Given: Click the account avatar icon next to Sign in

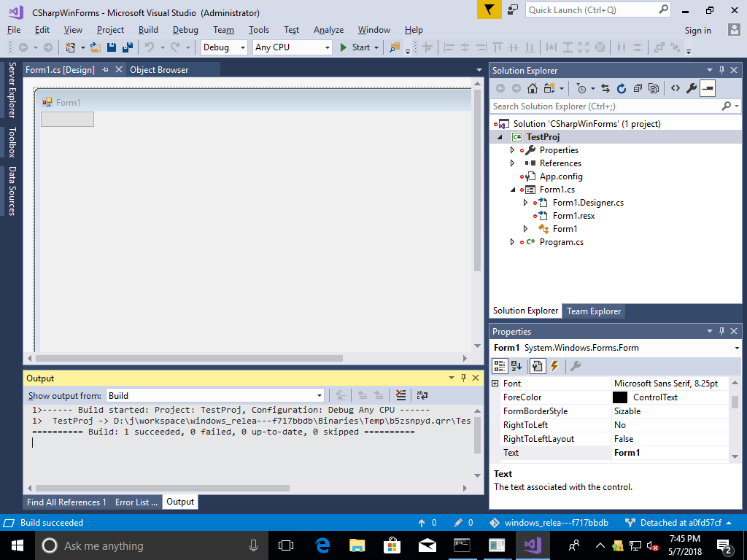Looking at the screenshot, I should point(734,29).
